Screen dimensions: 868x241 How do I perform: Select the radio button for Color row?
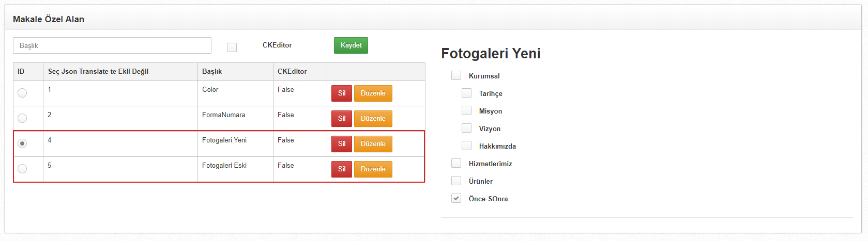[22, 93]
